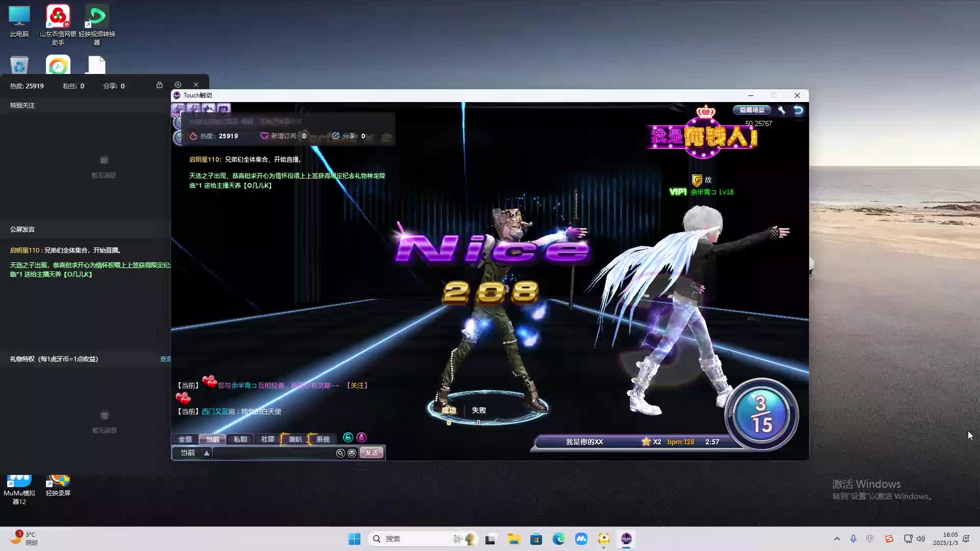This screenshot has height=551, width=980.
Task: Open the Touch game taskbar icon
Action: [x=626, y=539]
